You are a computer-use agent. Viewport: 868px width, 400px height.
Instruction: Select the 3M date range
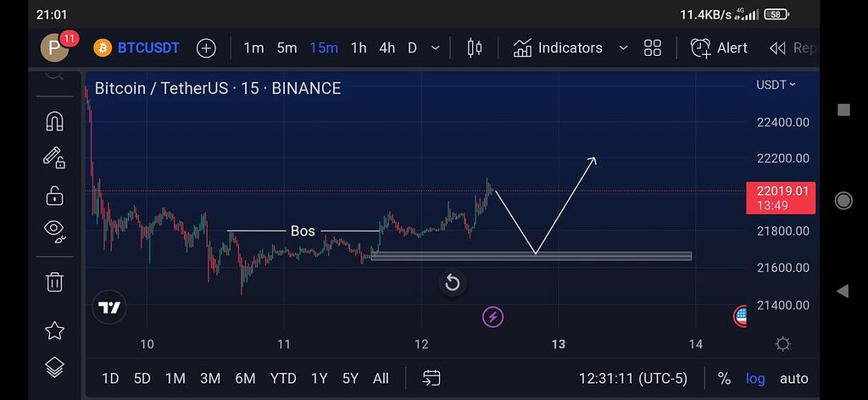209,379
